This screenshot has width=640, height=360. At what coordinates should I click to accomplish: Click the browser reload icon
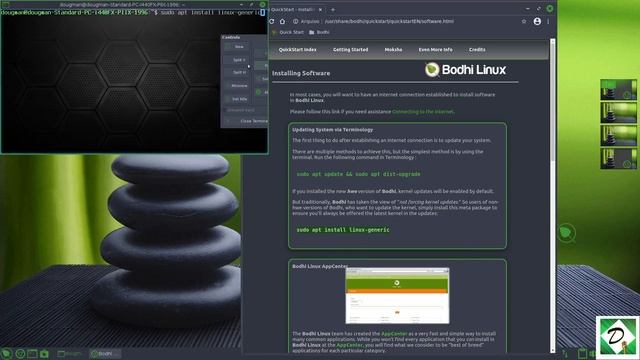[x=272, y=21]
